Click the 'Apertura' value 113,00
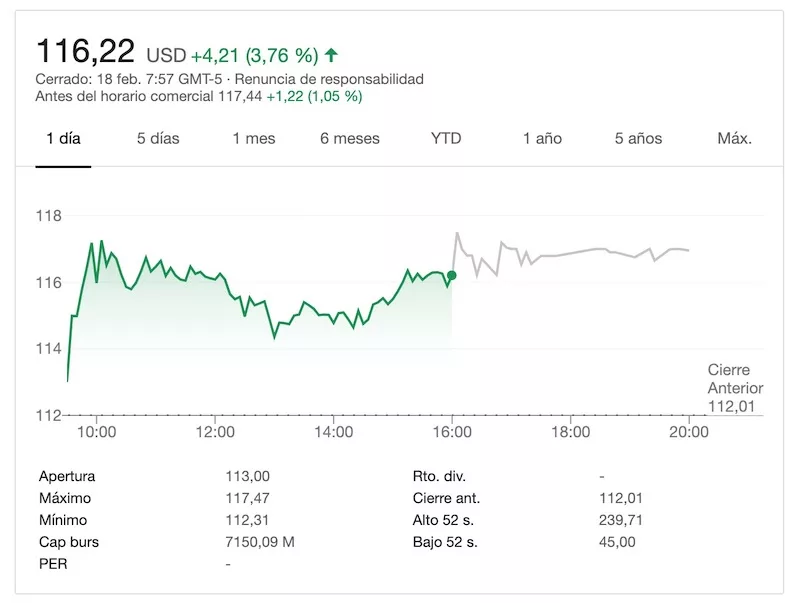The height and width of the screenshot is (603, 800). [x=247, y=476]
